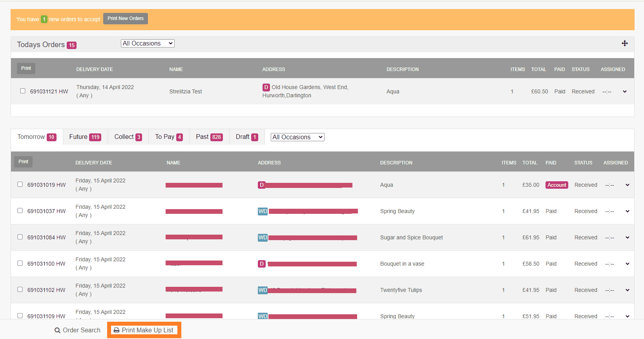Click the Aqua description in Todays Orders

[x=393, y=91]
